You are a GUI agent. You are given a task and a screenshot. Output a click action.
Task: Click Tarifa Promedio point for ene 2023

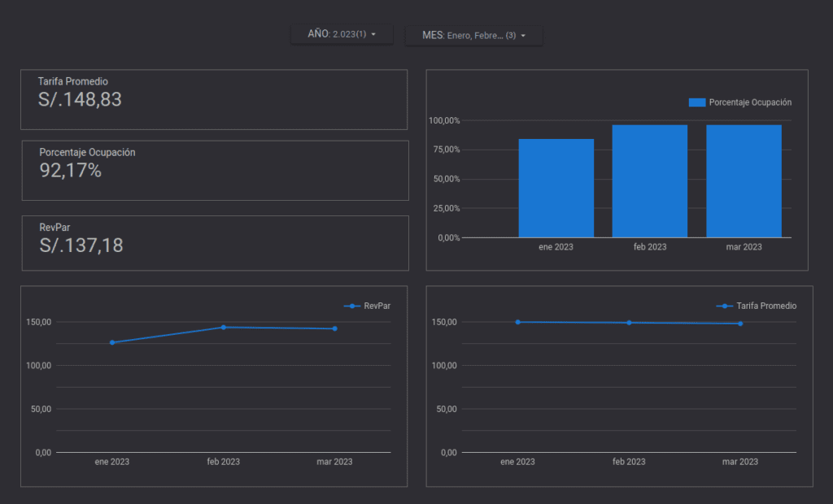pos(517,322)
